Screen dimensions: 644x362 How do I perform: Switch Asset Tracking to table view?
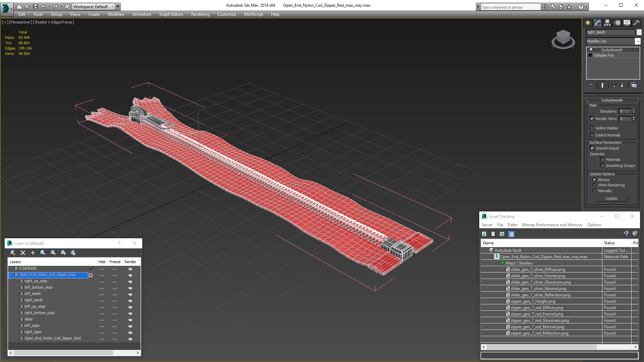click(x=511, y=234)
